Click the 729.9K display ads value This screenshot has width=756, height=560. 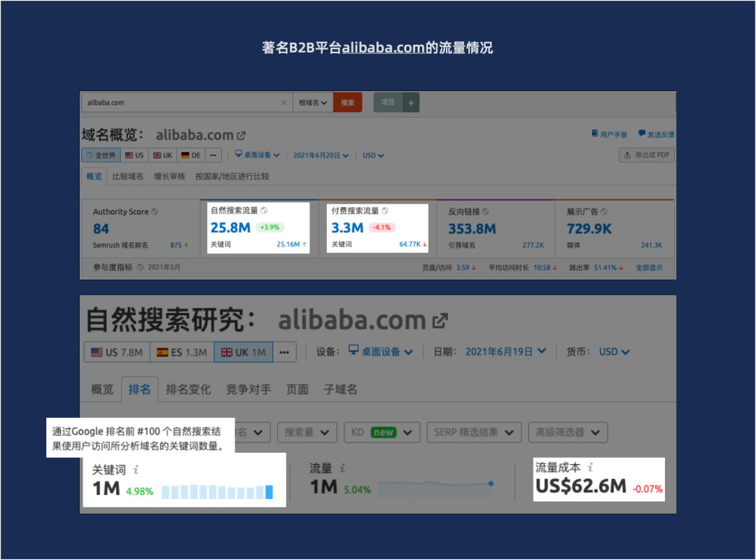589,229
